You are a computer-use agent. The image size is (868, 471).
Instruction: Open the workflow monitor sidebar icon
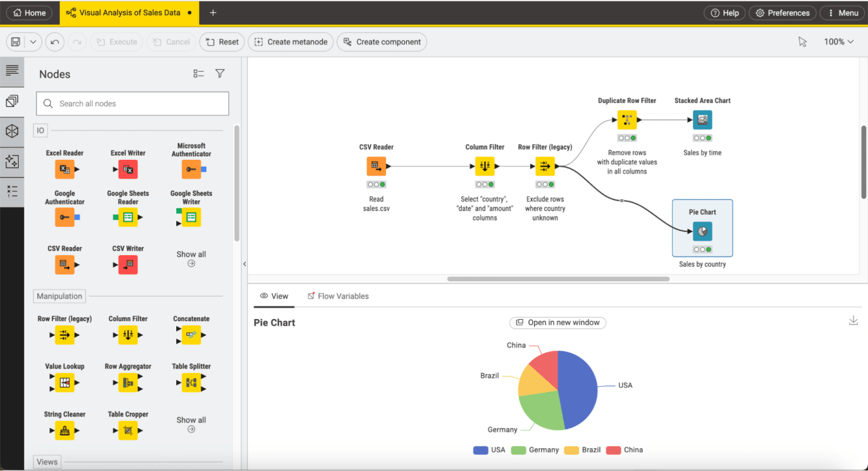tap(12, 191)
